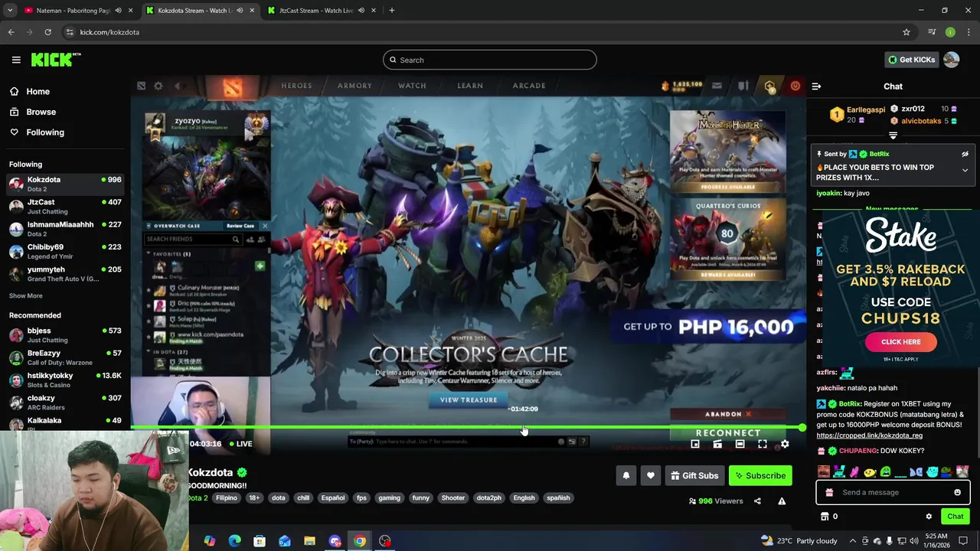Expand Show more followed channels
The width and height of the screenshot is (980, 551).
coord(25,295)
